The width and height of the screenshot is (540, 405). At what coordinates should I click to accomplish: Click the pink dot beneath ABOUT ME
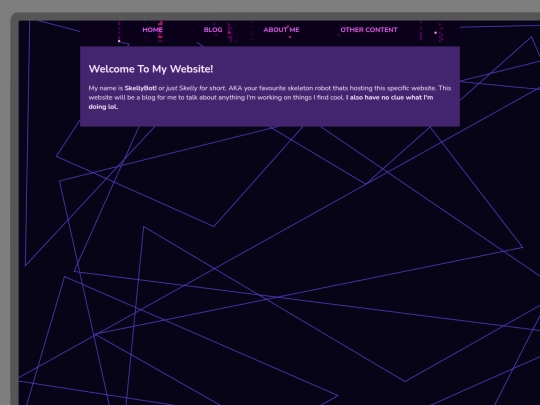point(290,37)
